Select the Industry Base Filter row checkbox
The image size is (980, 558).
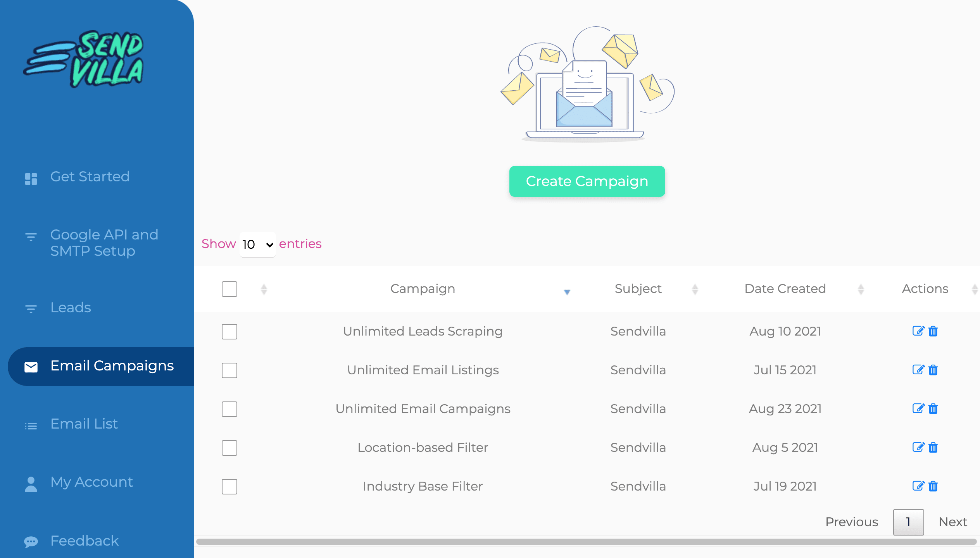pyautogui.click(x=229, y=487)
